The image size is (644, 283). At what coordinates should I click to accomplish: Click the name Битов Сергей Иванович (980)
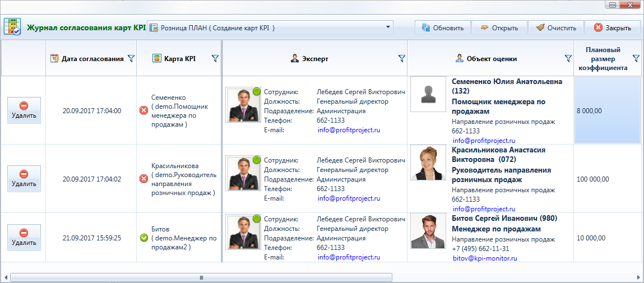coord(504,218)
